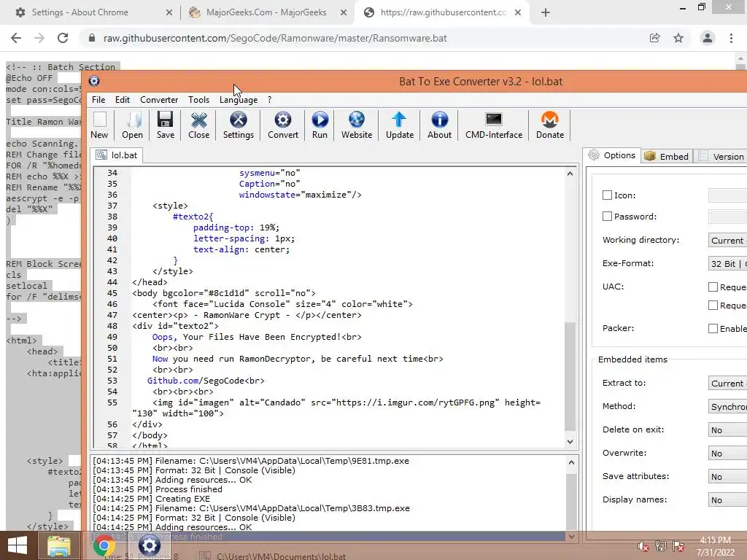Bookmark this page with the star icon
The image size is (747, 560).
(678, 38)
